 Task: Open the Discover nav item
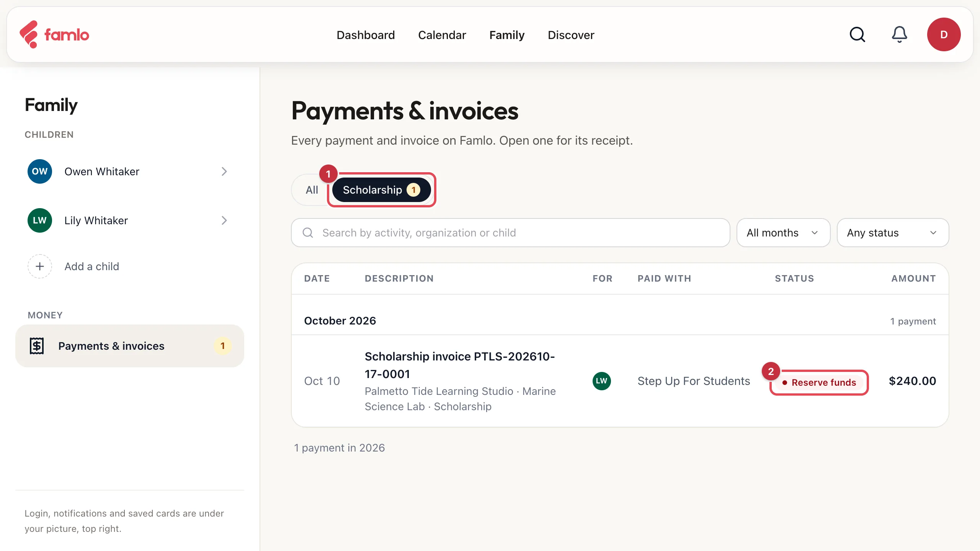point(571,35)
